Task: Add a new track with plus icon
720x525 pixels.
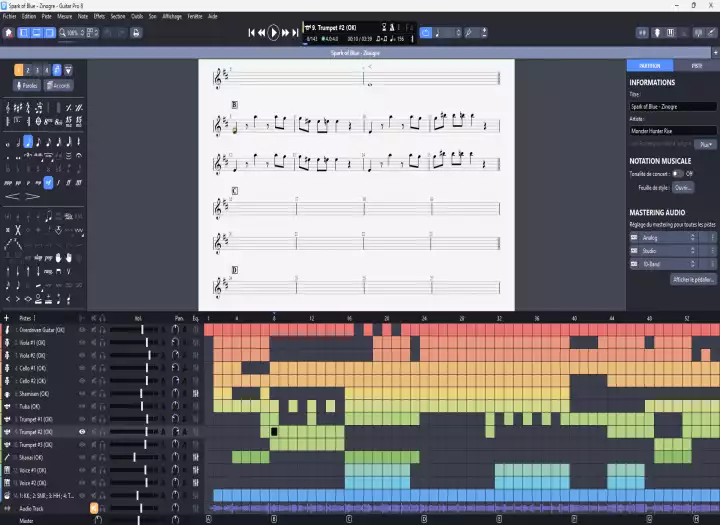Action: pyautogui.click(x=6, y=318)
